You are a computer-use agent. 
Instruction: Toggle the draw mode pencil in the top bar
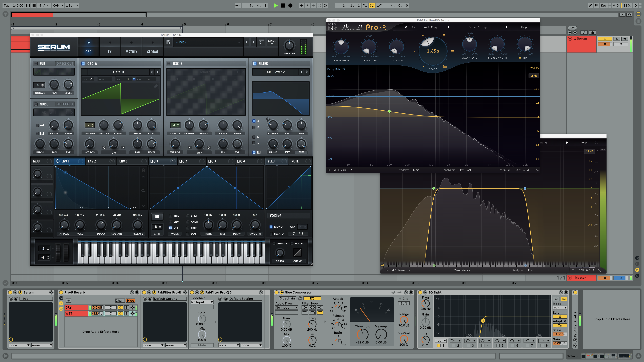tap(590, 6)
